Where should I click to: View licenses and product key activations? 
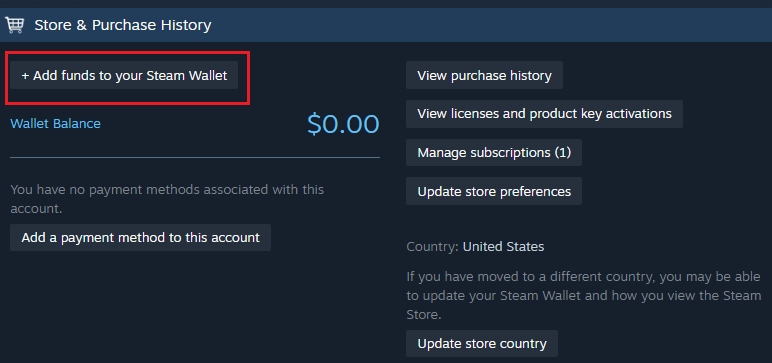coord(545,114)
